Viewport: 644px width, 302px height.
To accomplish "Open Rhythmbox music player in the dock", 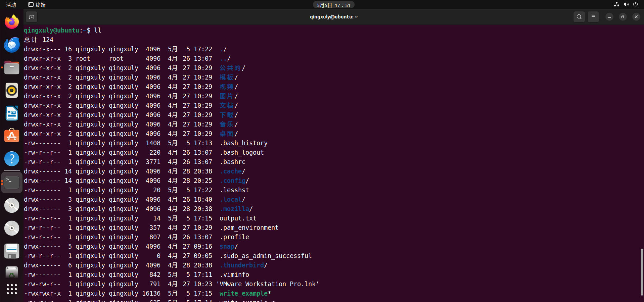I will 12,90.
